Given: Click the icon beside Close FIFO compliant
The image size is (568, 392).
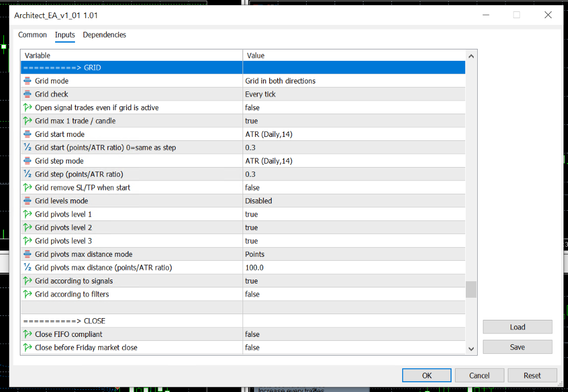Looking at the screenshot, I should click(27, 335).
